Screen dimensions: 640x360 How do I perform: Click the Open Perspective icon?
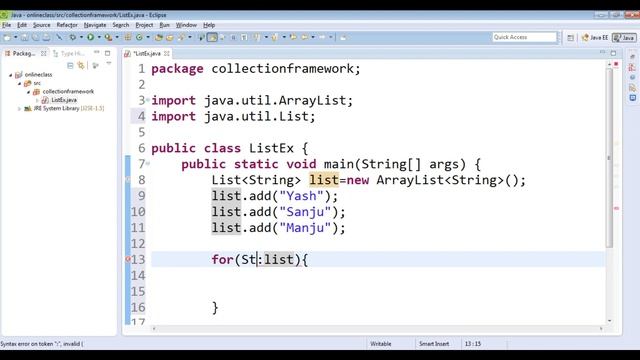tap(571, 38)
